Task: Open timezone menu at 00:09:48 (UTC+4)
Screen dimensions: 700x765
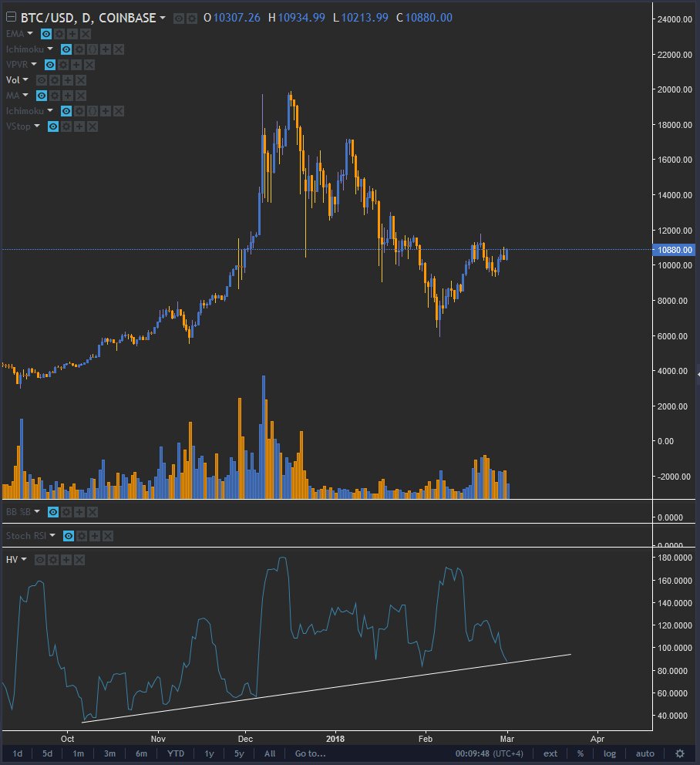Action: coord(490,753)
